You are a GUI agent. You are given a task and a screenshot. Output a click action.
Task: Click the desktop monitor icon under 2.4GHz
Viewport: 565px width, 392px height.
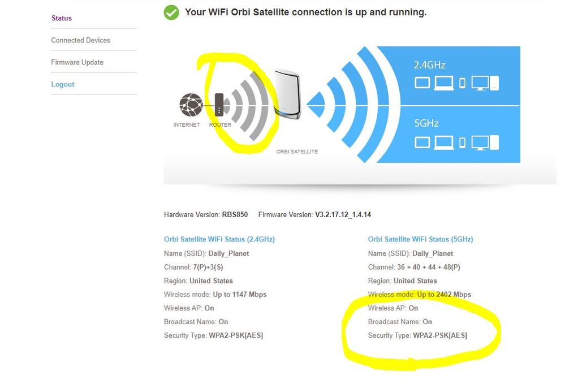point(480,83)
